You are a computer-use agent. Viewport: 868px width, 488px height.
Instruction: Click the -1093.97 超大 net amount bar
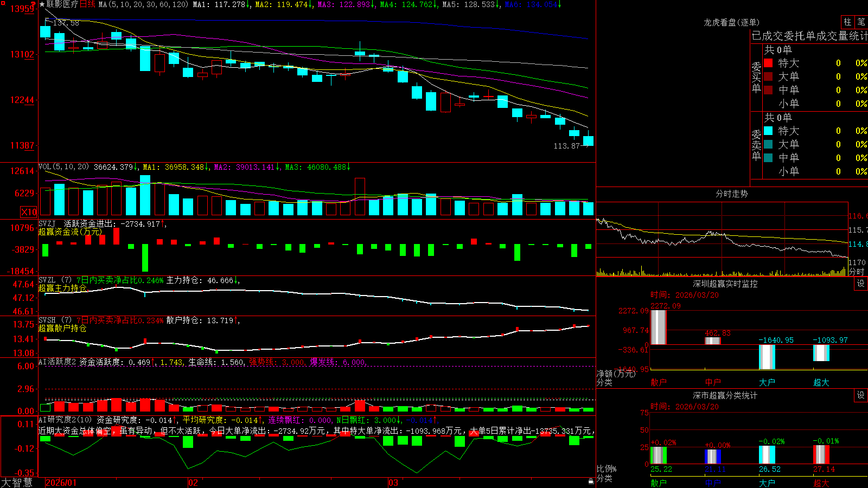(x=821, y=353)
